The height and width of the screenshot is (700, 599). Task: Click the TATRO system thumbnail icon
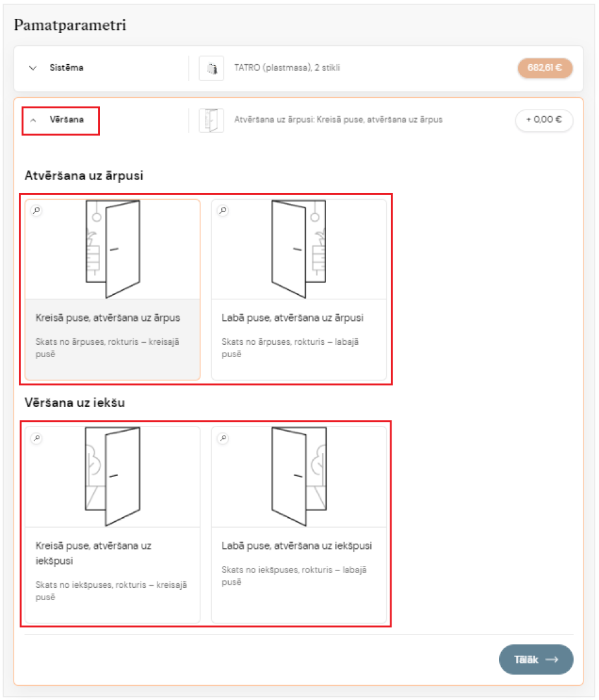pyautogui.click(x=211, y=68)
